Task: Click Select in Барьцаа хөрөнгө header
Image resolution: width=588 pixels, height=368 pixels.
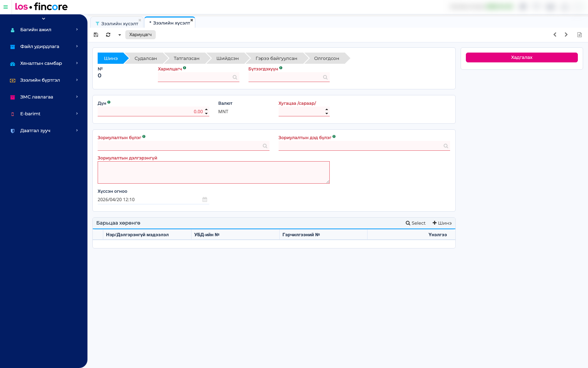Action: (x=415, y=223)
